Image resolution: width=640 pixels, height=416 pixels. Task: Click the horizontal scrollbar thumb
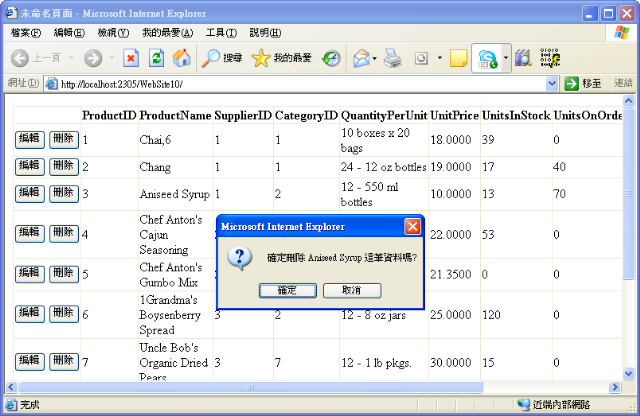(251, 387)
